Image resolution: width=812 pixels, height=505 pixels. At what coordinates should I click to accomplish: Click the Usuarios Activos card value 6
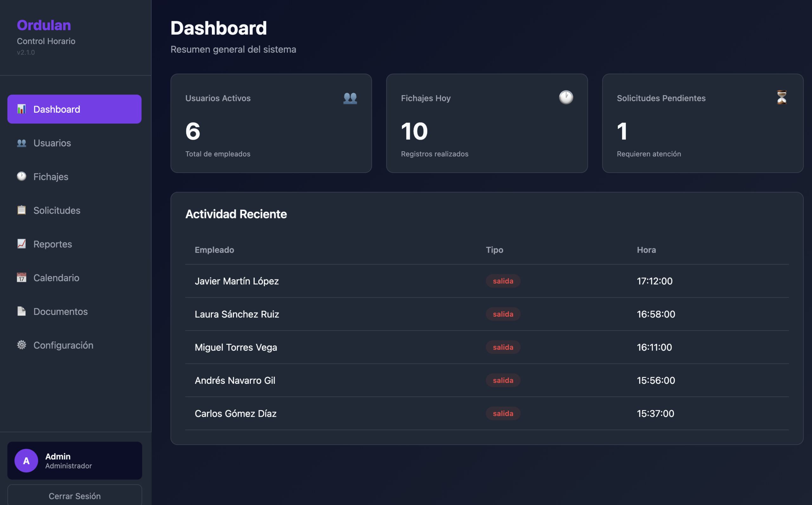[193, 131]
